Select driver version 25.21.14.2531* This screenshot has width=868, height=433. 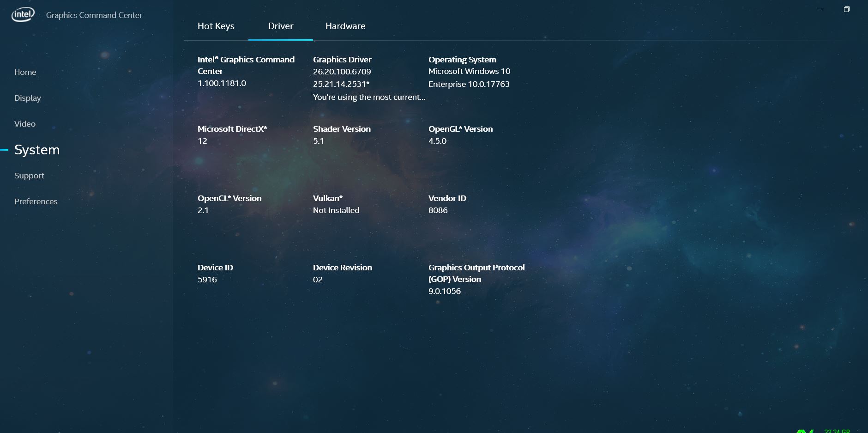[x=341, y=84]
